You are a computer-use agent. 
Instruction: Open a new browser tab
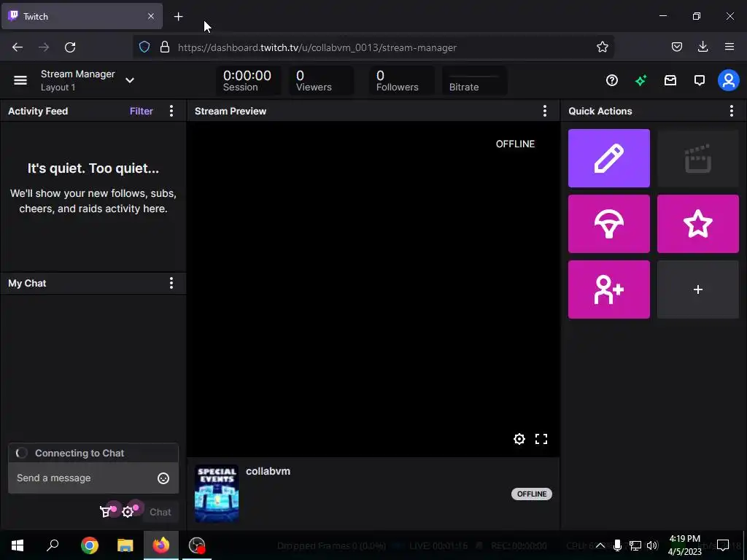[x=178, y=17]
